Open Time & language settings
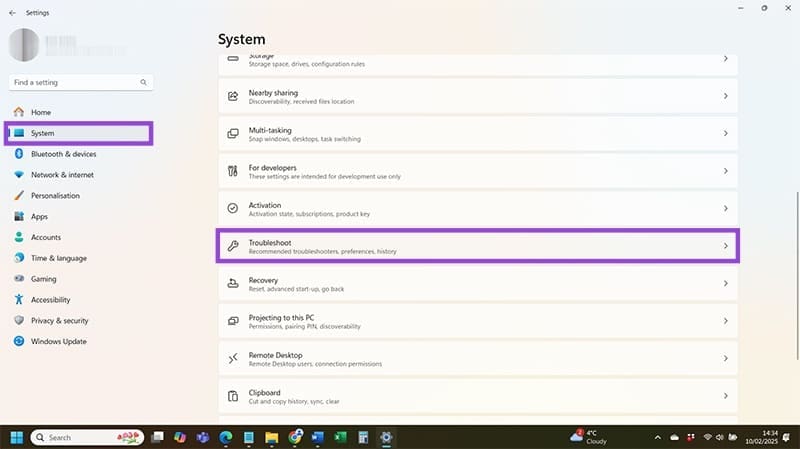The width and height of the screenshot is (800, 449). click(80, 258)
